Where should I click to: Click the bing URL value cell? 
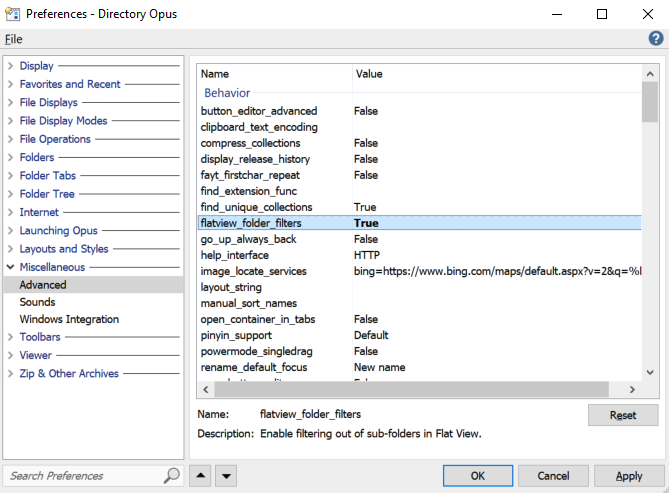(497, 271)
